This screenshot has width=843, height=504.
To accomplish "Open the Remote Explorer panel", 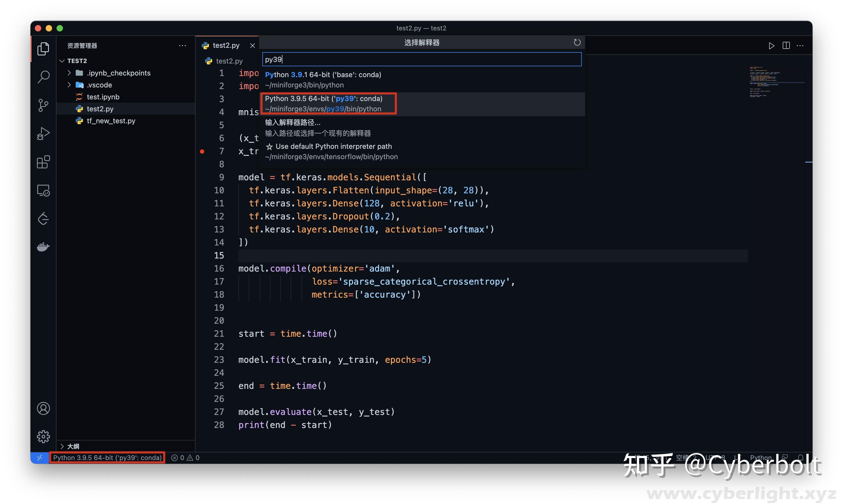I will (43, 191).
